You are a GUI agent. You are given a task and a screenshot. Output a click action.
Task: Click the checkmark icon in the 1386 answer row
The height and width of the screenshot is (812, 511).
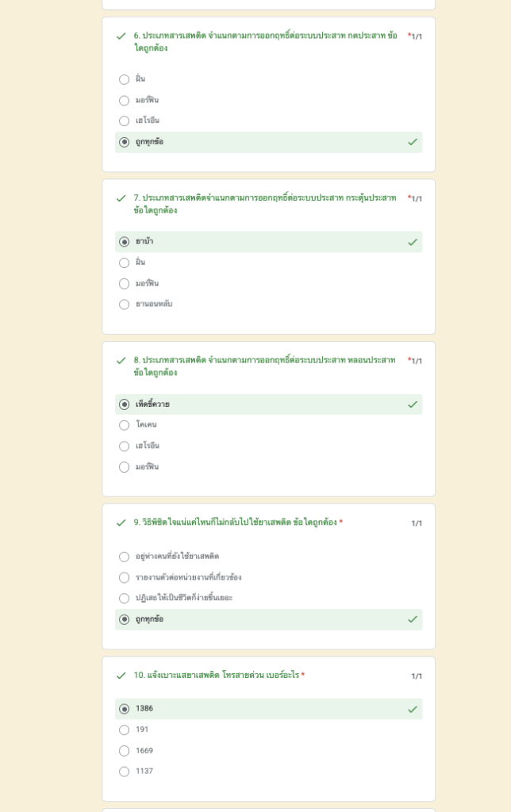(413, 710)
